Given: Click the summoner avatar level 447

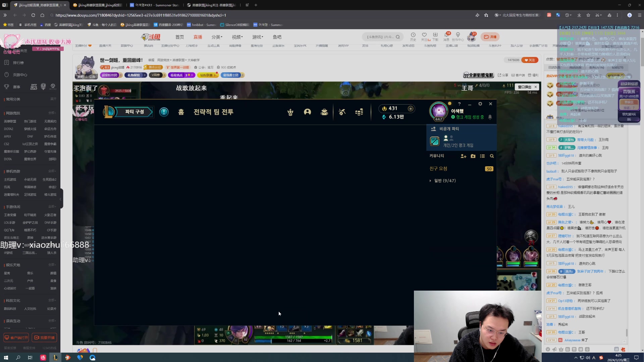Looking at the screenshot, I should pyautogui.click(x=438, y=111).
